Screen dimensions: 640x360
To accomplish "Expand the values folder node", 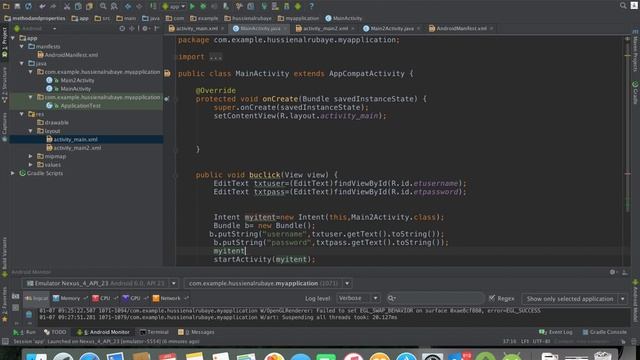I will (x=31, y=164).
